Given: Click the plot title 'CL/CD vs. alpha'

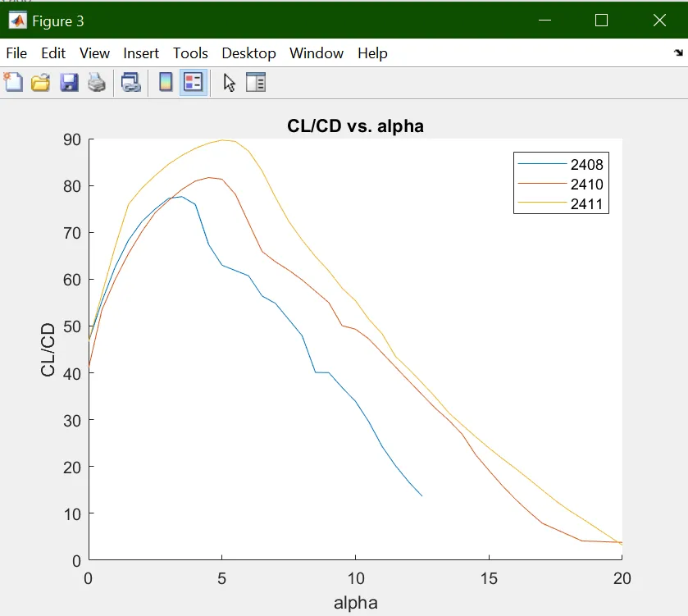Looking at the screenshot, I should click(x=355, y=126).
